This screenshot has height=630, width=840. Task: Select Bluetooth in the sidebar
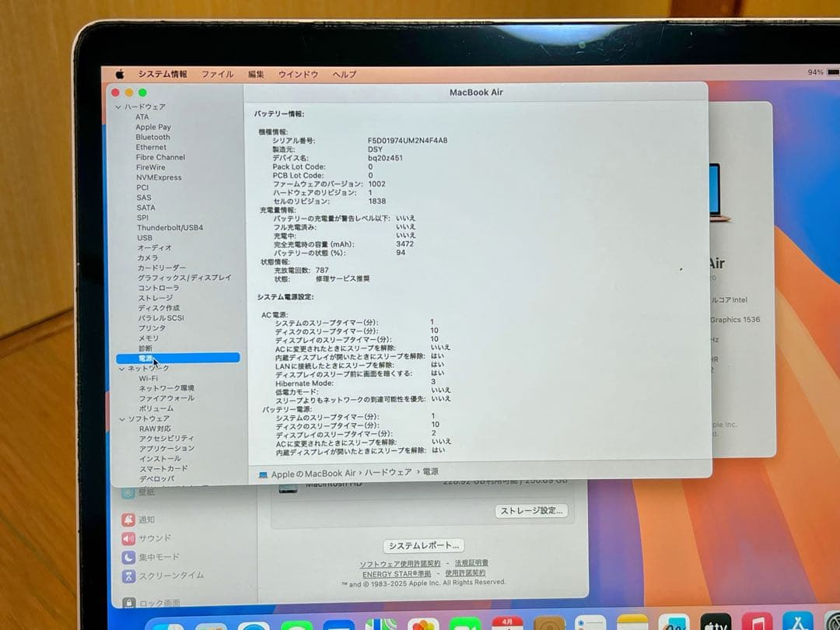[x=152, y=137]
